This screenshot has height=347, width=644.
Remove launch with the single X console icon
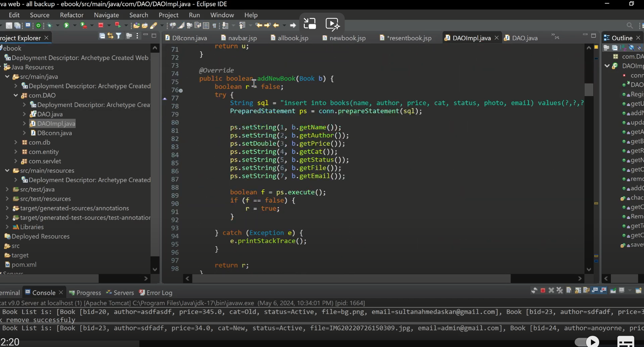(x=551, y=290)
